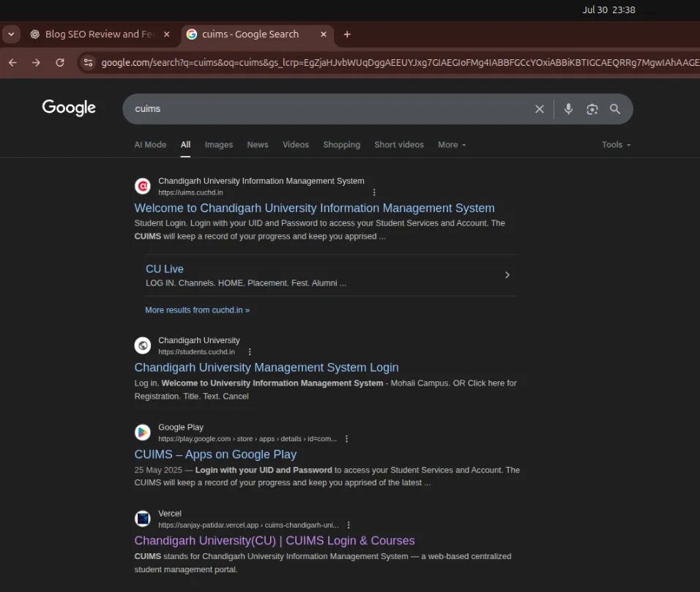Click the snippet dated '25 May 2025'
The width and height of the screenshot is (700, 592).
pyautogui.click(x=327, y=476)
